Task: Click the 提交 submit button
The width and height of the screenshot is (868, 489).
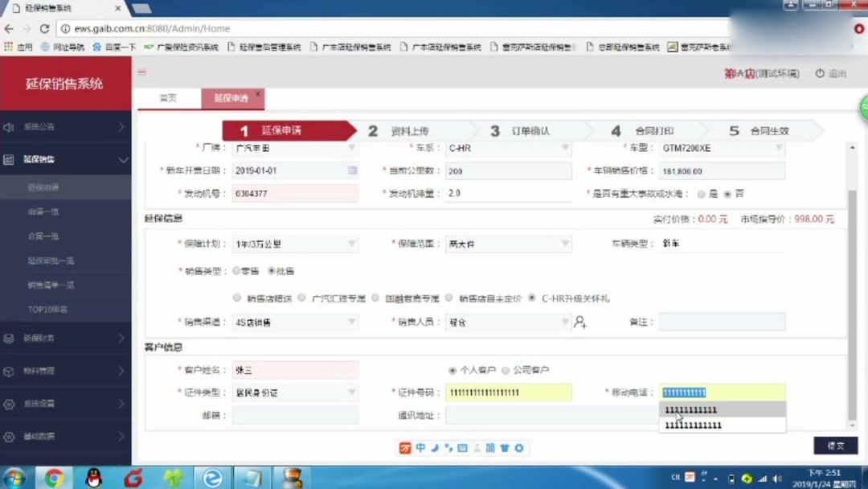Action: pos(834,445)
